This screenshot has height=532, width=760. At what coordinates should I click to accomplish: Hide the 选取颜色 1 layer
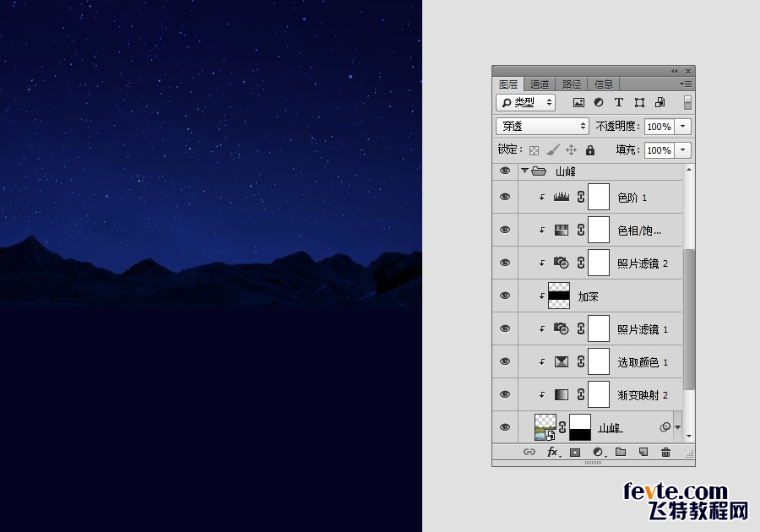pyautogui.click(x=505, y=361)
